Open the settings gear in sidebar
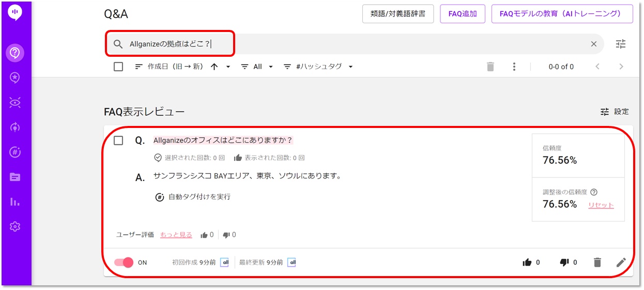This screenshot has height=290, width=644. [15, 227]
